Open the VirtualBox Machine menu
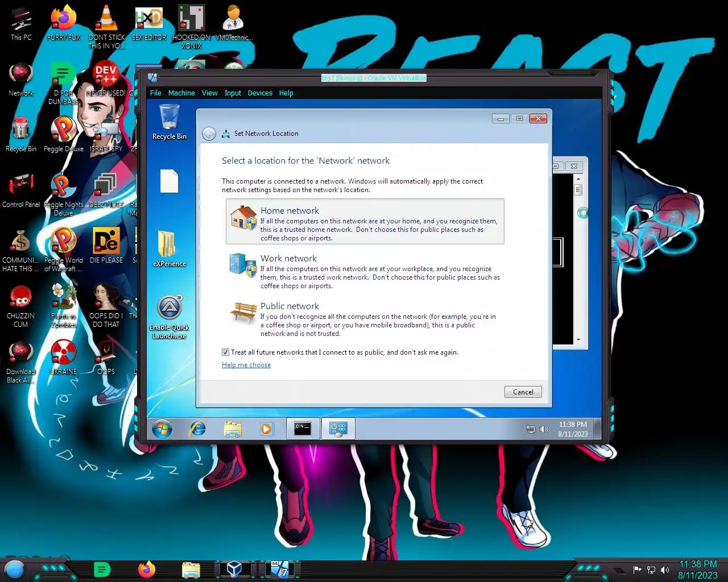The image size is (728, 582). (x=181, y=93)
